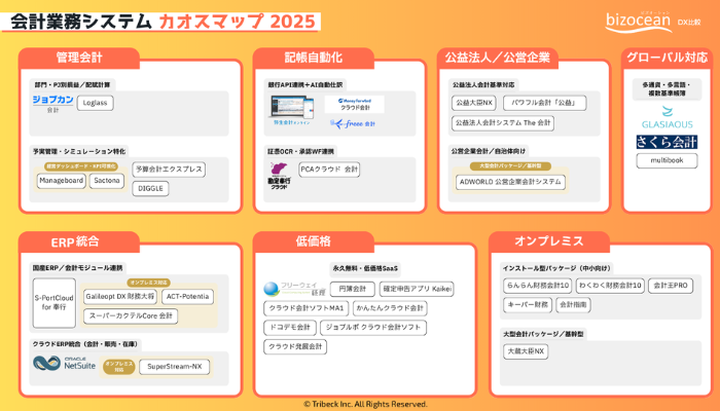Click インストール型パッケージ(中小向け) heading
Viewport: 720px width, 411px height.
click(557, 268)
